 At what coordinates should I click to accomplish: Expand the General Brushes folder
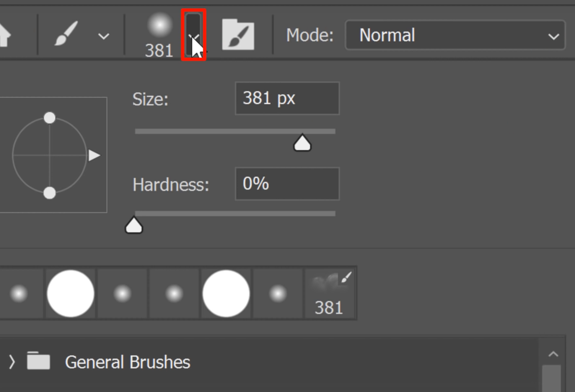pyautogui.click(x=12, y=362)
